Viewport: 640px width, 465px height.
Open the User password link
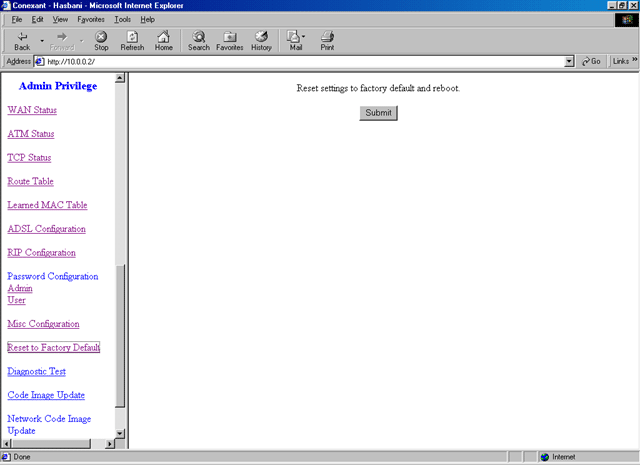(16, 300)
